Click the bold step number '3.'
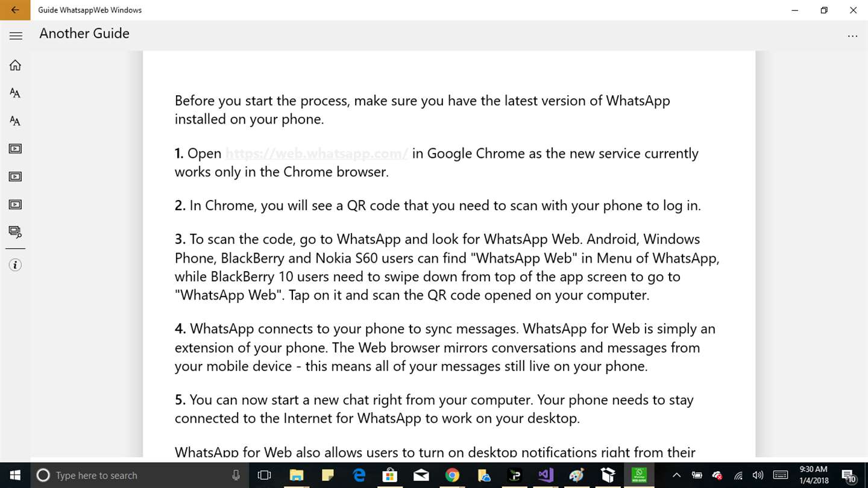868x488 pixels. pos(180,239)
